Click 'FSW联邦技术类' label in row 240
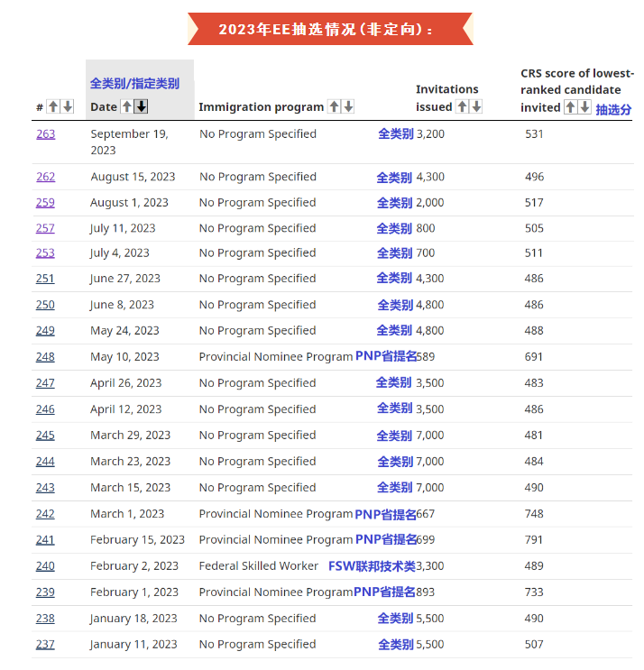The image size is (644, 670). [372, 566]
